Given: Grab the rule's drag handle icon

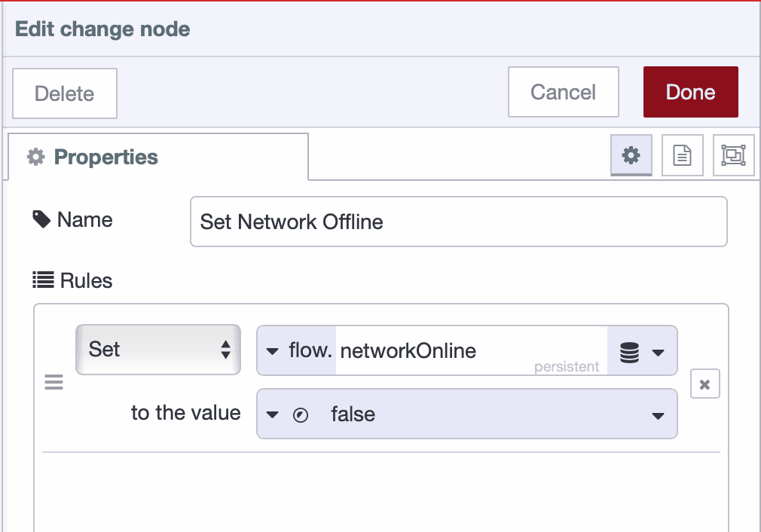Looking at the screenshot, I should click(x=53, y=382).
